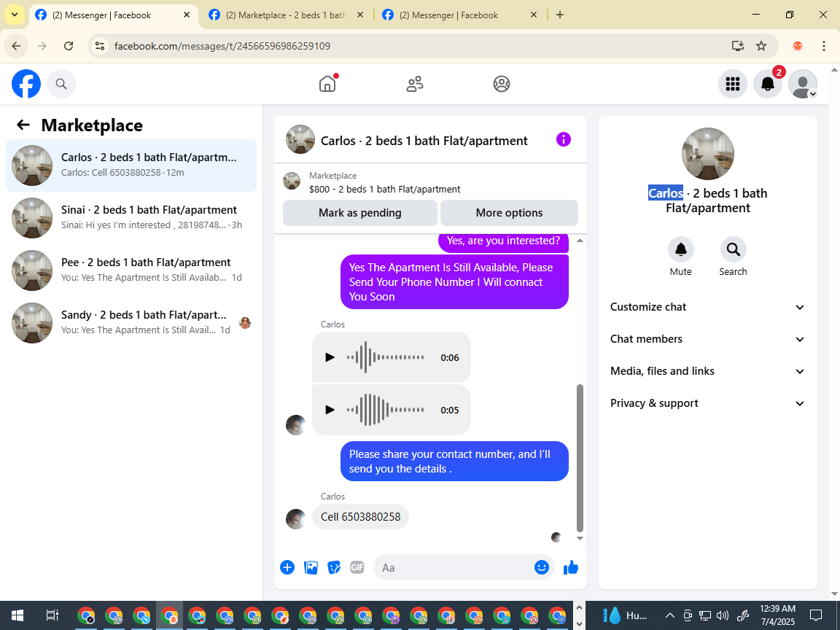Expand Media, files and links section
840x630 pixels.
click(x=708, y=371)
